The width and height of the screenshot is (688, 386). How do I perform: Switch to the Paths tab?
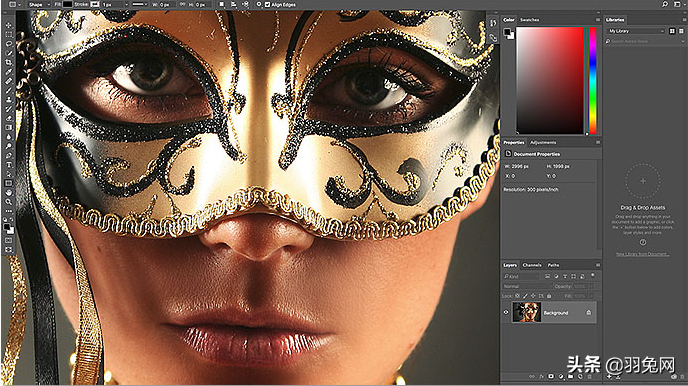[553, 265]
